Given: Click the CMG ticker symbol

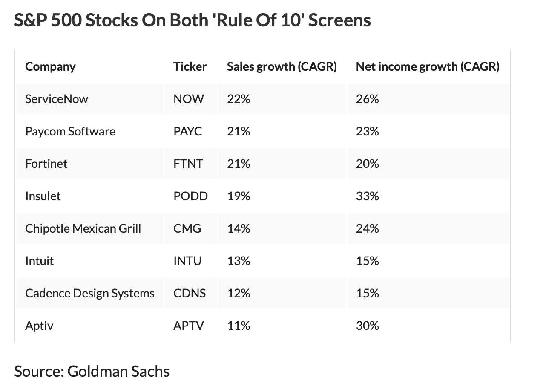Looking at the screenshot, I should pos(187,229).
